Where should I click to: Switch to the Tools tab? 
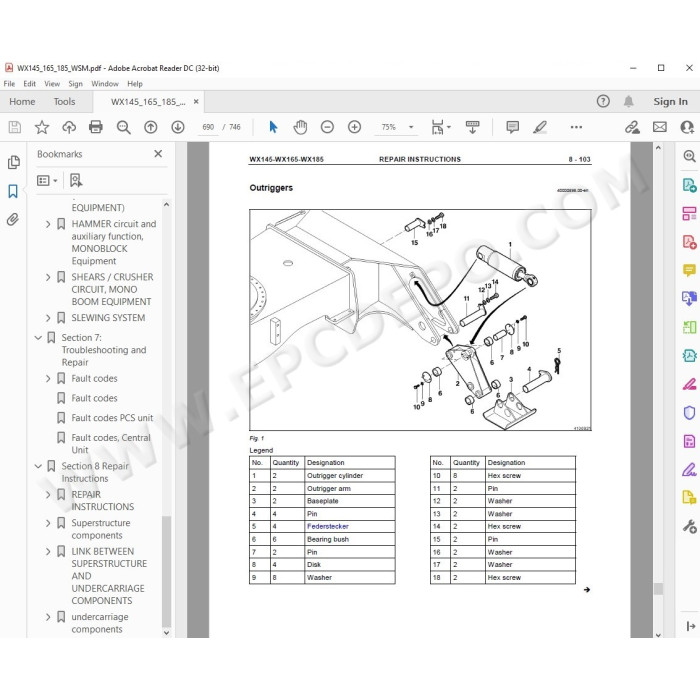(64, 102)
